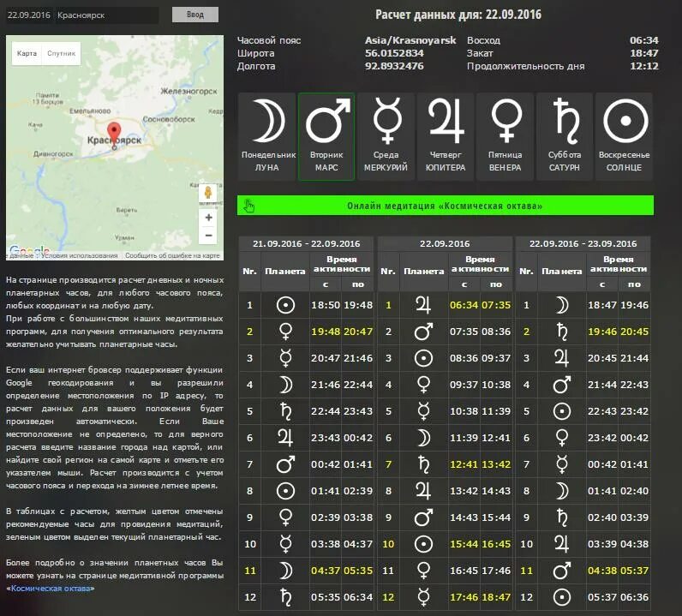Click Mars symbol in 04:38 05:37 row
This screenshot has width=682, height=616.
[561, 571]
